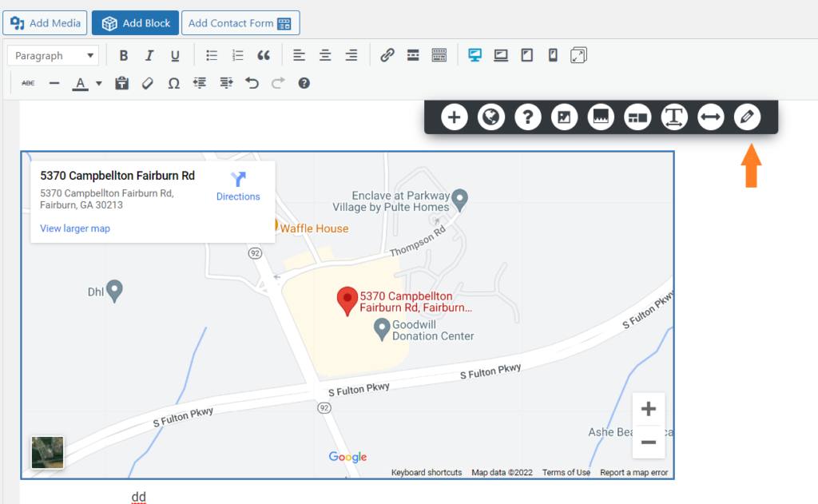Clear formatting with the eraser icon
818x504 pixels.
148,83
